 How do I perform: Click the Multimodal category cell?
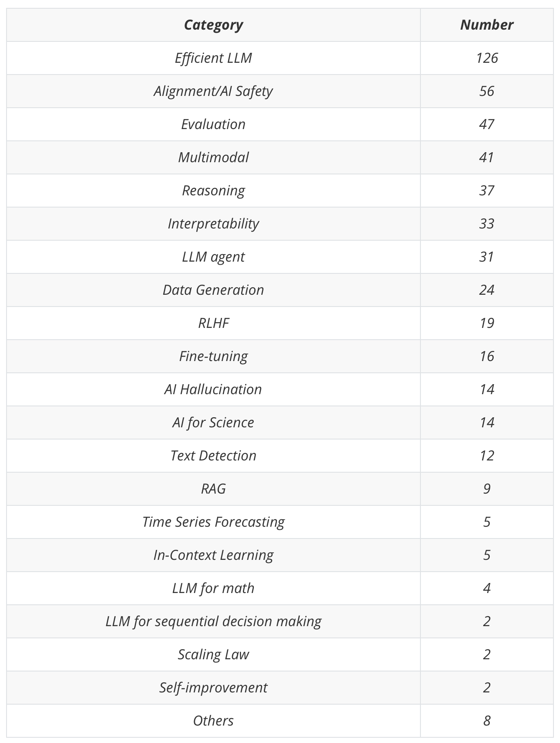213,157
